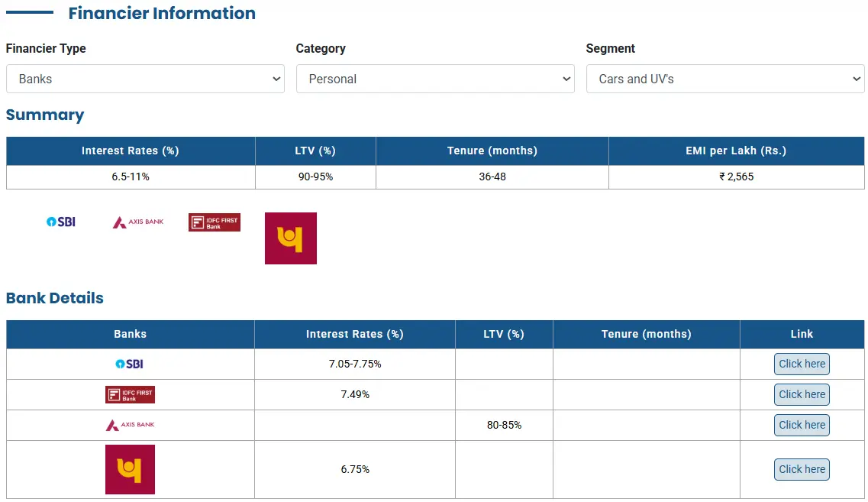Click the 'EMI per Lakh (Rs.)' column header
The height and width of the screenshot is (502, 868).
(x=736, y=151)
